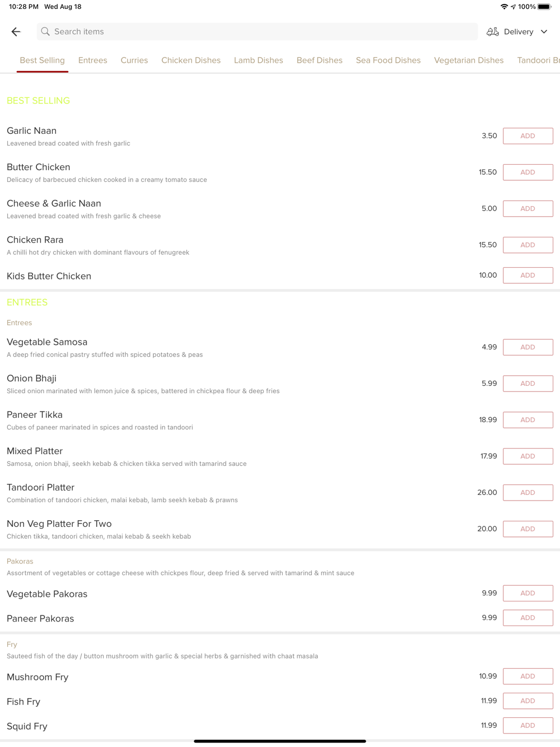Tap the Wi-Fi status icon
Screen dimensions: 560x747
(504, 7)
